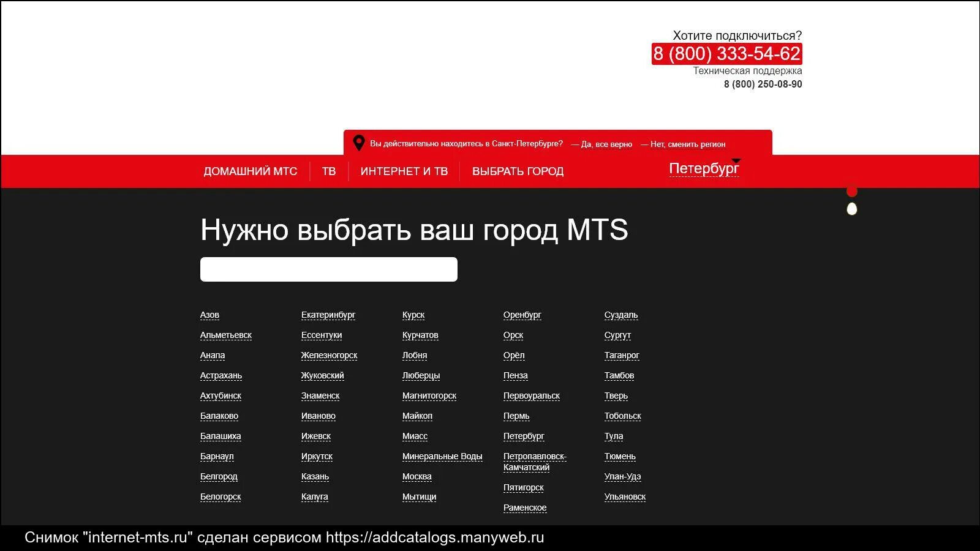Choose the city Альметьевск

(226, 335)
